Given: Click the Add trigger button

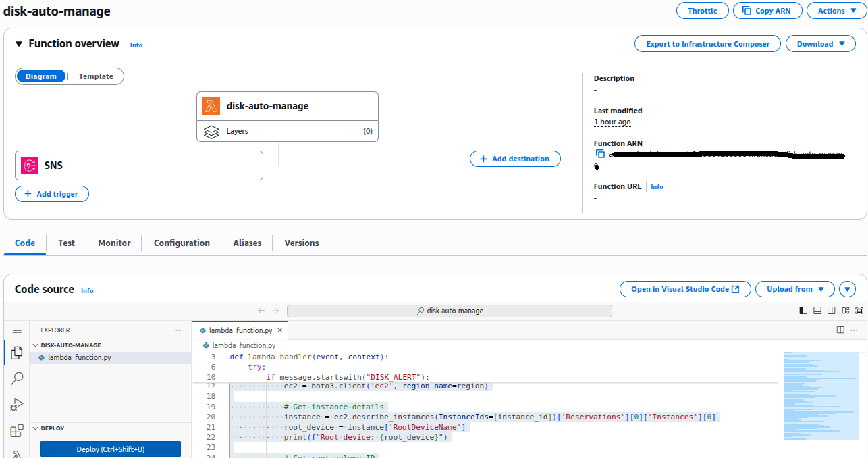Looking at the screenshot, I should click(52, 194).
